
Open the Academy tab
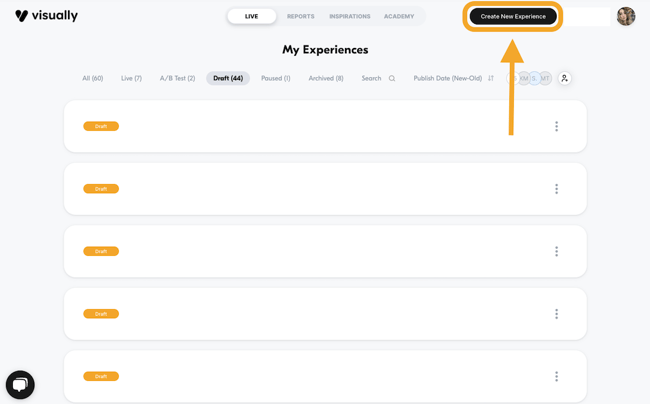(x=399, y=16)
